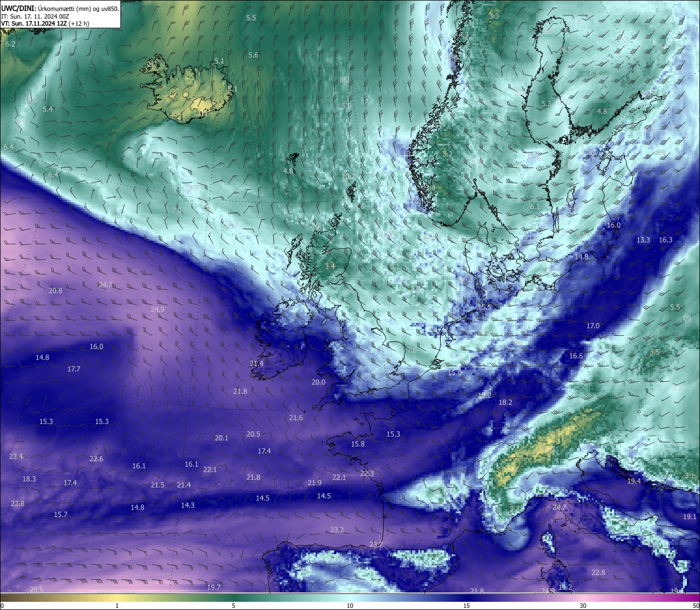
Task: Click the 5.6 value north of Iceland
Action: coord(253,55)
